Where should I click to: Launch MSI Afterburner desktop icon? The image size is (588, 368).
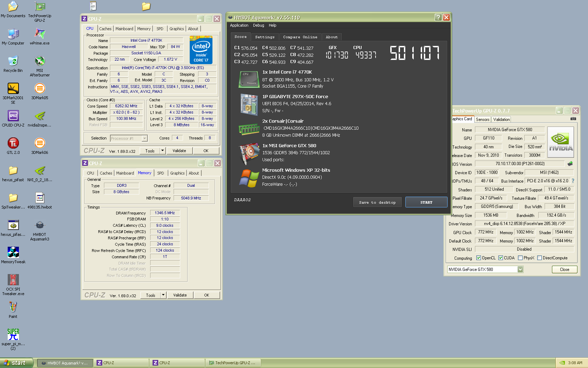40,67
